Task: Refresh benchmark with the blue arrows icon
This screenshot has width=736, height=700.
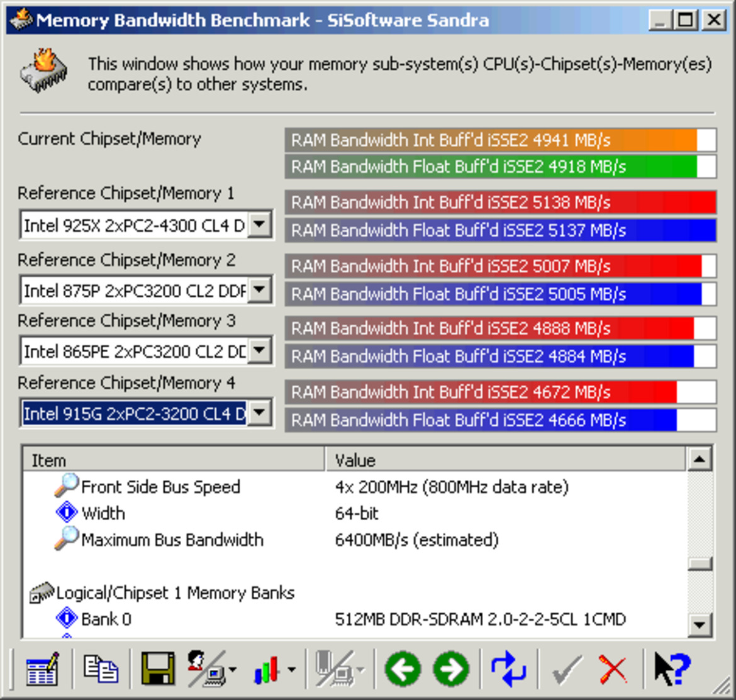Action: (x=509, y=669)
